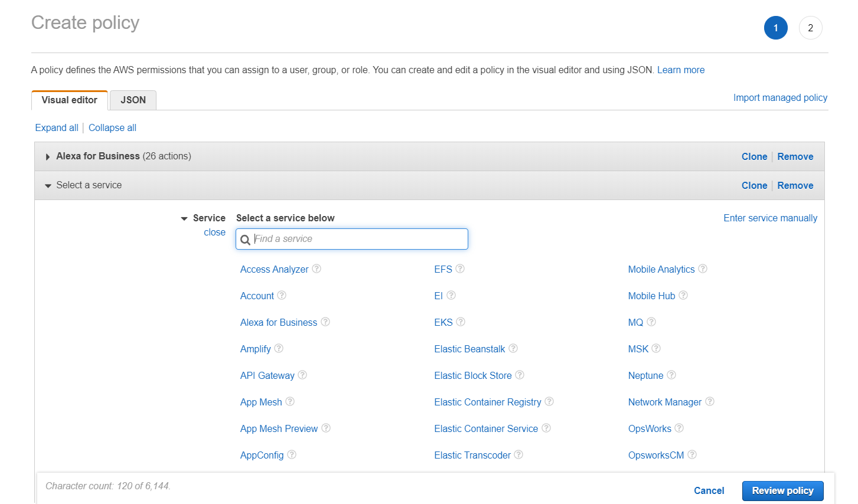Switch to the JSON tab

pos(133,100)
